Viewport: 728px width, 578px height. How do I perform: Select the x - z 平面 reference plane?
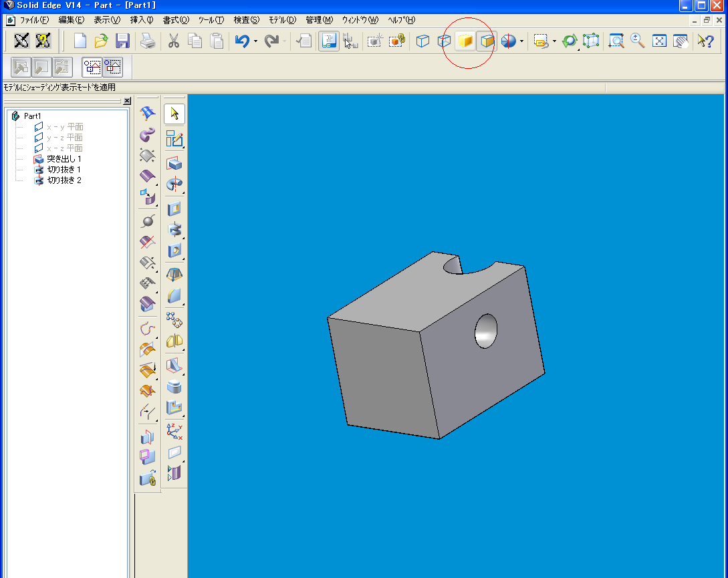coord(65,148)
